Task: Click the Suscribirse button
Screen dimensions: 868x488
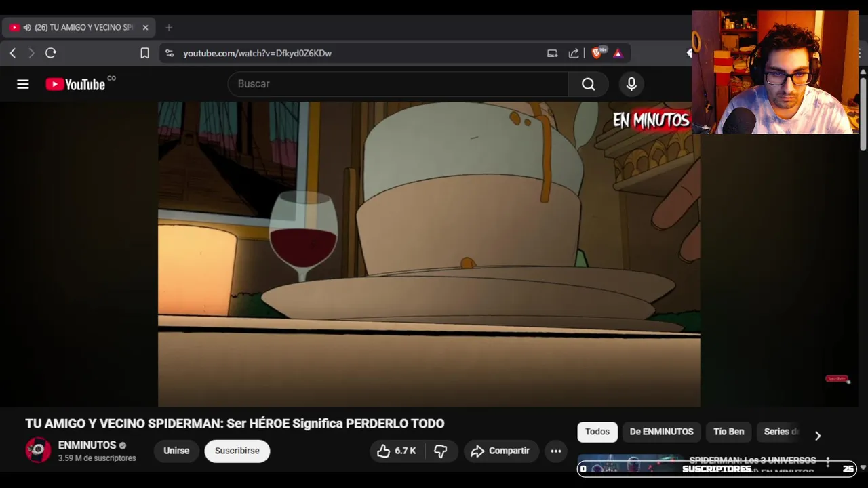Action: pyautogui.click(x=237, y=451)
